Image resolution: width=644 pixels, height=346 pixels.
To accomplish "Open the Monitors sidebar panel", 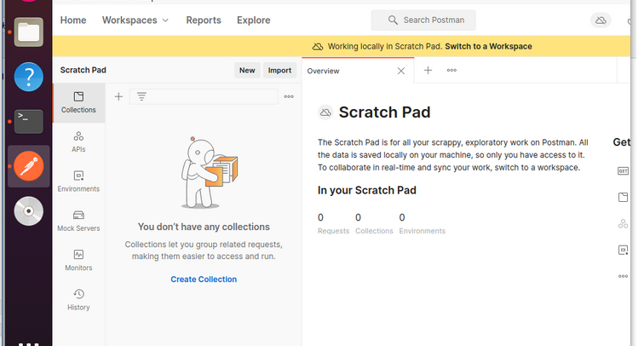I will pyautogui.click(x=78, y=260).
